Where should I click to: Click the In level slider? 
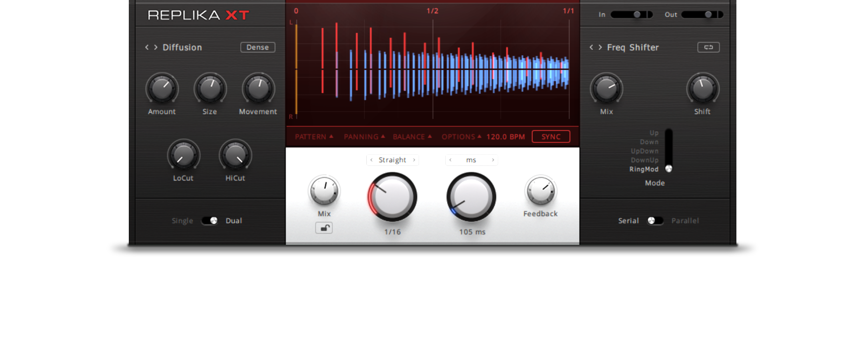click(631, 14)
